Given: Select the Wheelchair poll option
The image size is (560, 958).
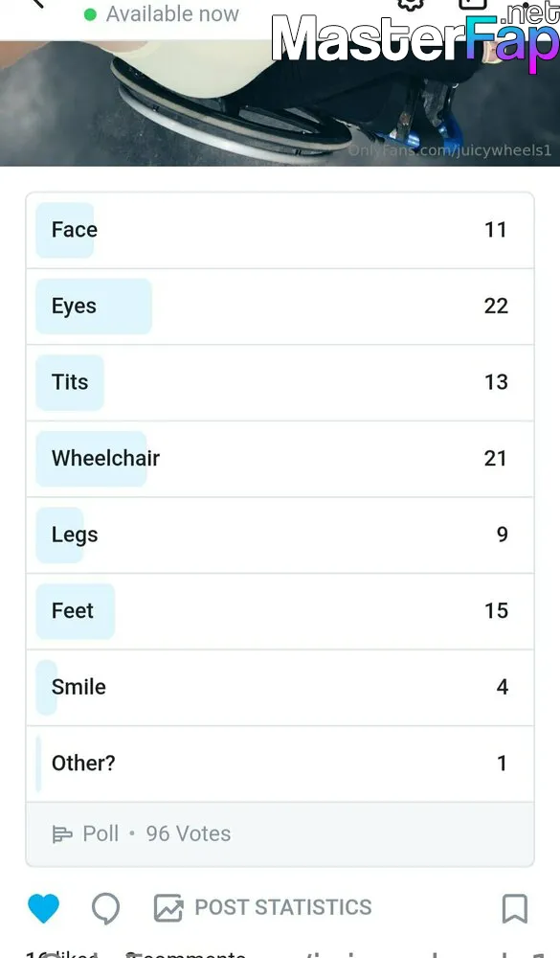Looking at the screenshot, I should tap(280, 459).
